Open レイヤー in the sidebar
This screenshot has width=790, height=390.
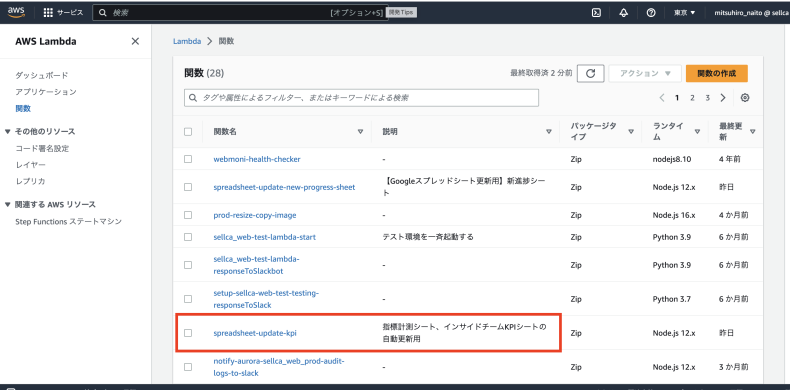point(31,165)
